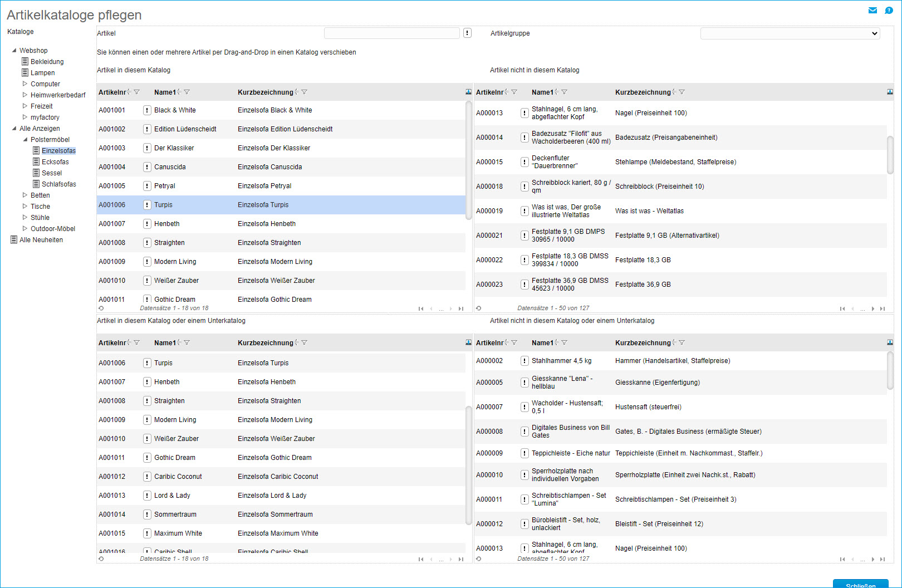902x588 pixels.
Task: Open the Artikelgruppe dropdown
Action: 790,33
